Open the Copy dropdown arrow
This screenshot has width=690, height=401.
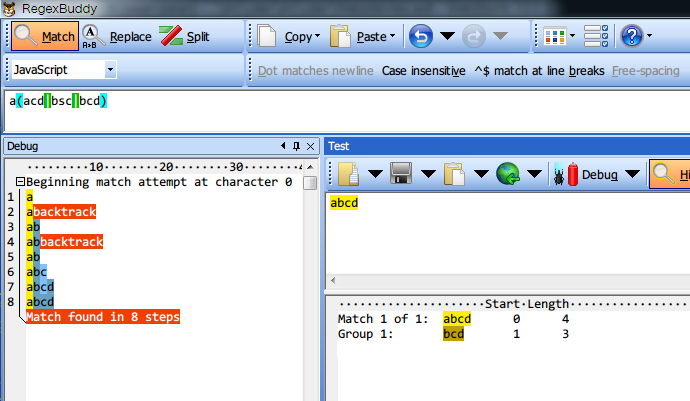point(318,36)
